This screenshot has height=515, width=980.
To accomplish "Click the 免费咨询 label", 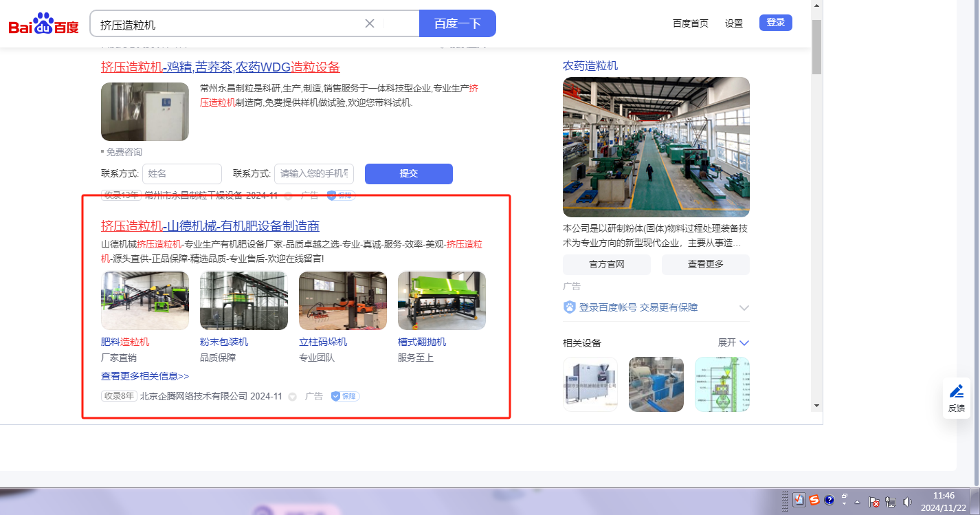I will coord(124,152).
